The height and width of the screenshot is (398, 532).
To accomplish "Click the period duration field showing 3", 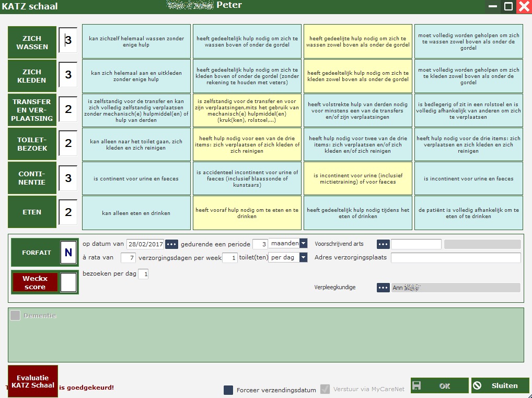I will tap(260, 244).
